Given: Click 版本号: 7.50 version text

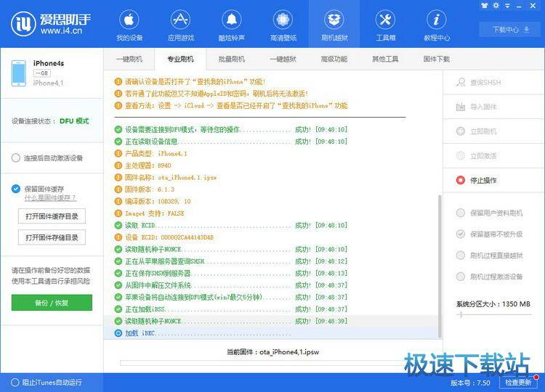Looking at the screenshot, I should pyautogui.click(x=470, y=383).
